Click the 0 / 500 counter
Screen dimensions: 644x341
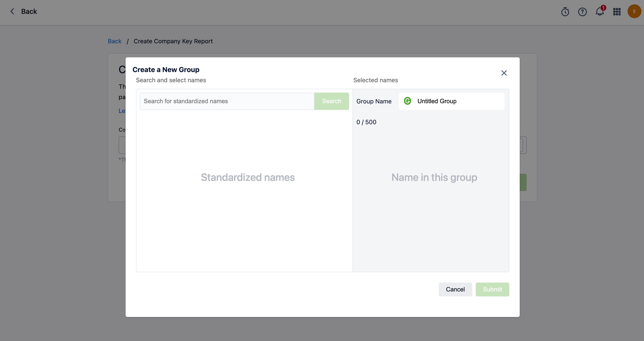click(366, 122)
